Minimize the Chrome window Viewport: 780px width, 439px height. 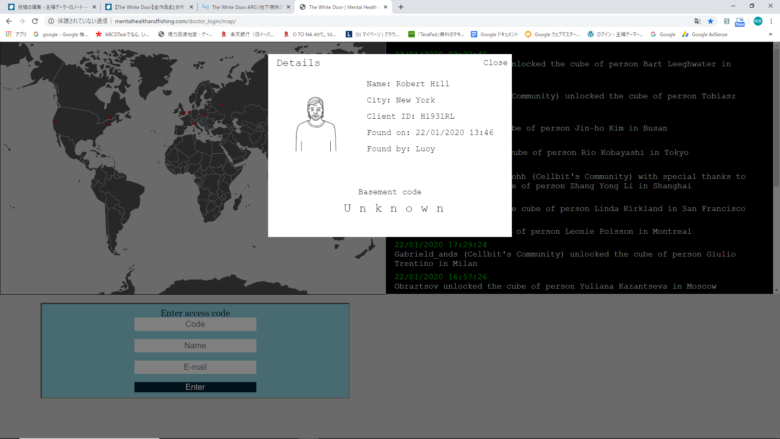coord(733,6)
